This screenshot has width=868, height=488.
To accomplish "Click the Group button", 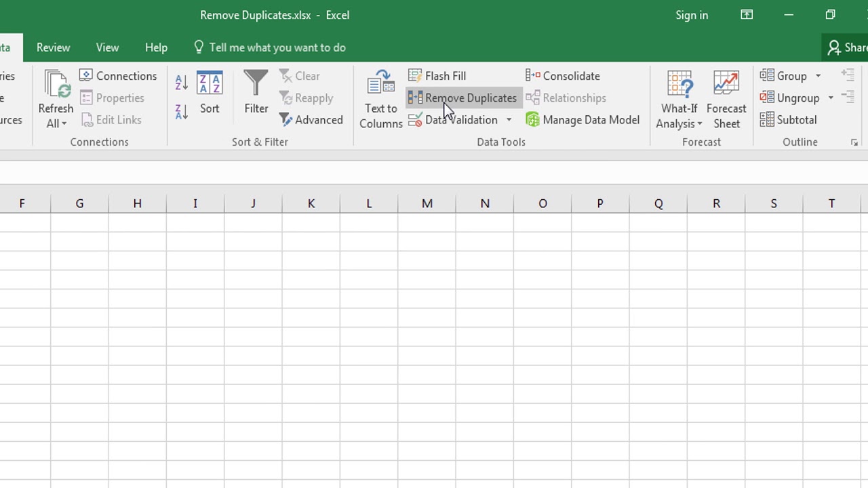I will (x=783, y=76).
